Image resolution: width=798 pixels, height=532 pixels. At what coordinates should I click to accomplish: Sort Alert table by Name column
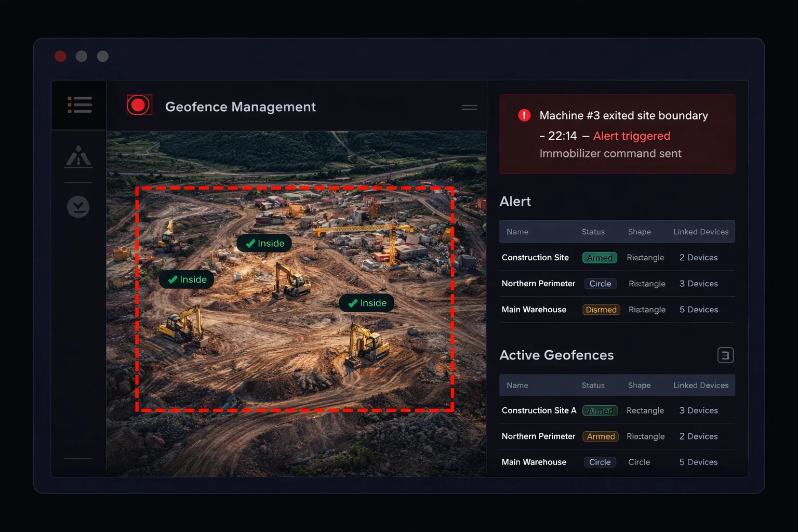tap(517, 232)
